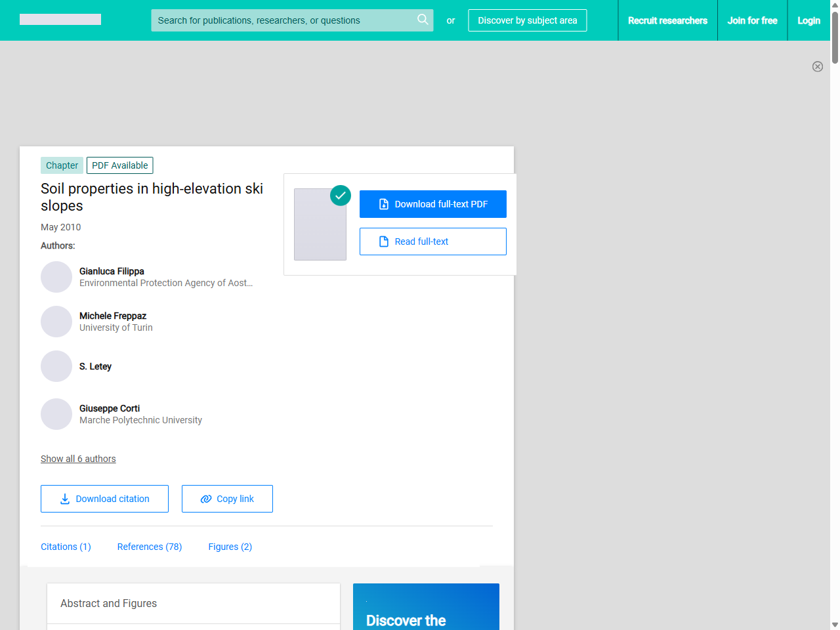Click the Chapter type badge
The height and width of the screenshot is (630, 840).
click(x=62, y=165)
